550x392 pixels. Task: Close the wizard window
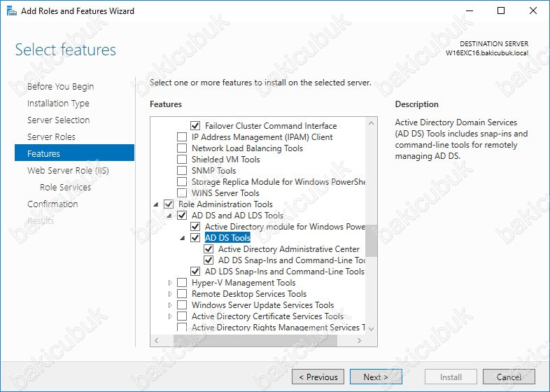pyautogui.click(x=533, y=10)
